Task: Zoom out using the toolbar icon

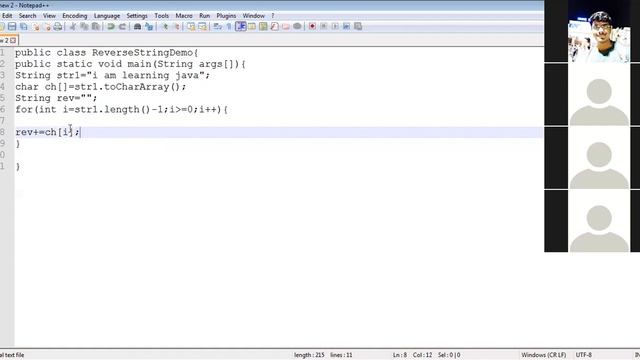Action: coord(177,27)
